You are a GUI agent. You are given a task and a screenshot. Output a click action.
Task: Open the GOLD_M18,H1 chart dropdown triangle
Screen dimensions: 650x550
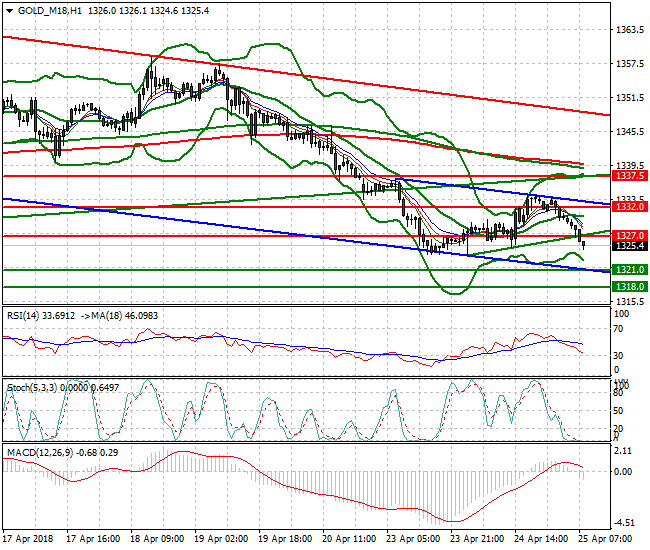pyautogui.click(x=9, y=11)
